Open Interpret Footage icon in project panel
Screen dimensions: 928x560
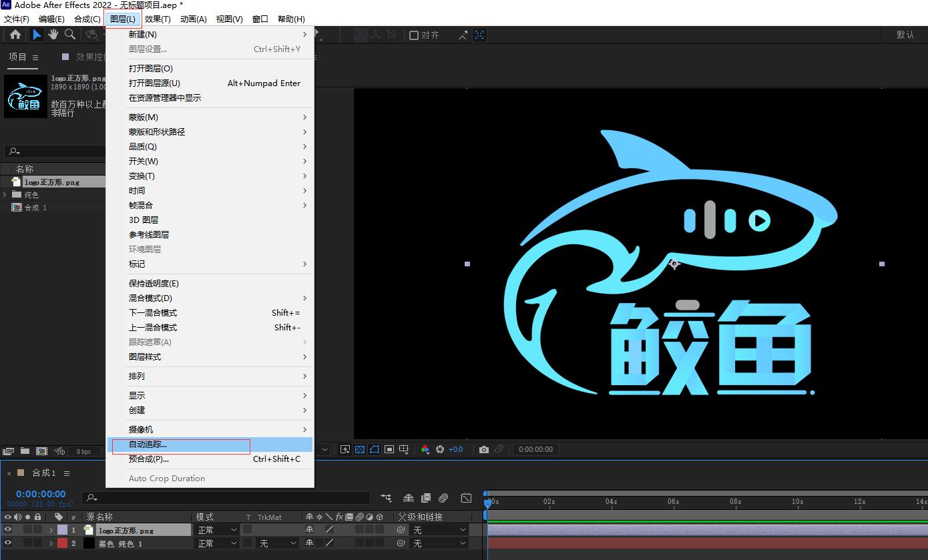coord(9,451)
